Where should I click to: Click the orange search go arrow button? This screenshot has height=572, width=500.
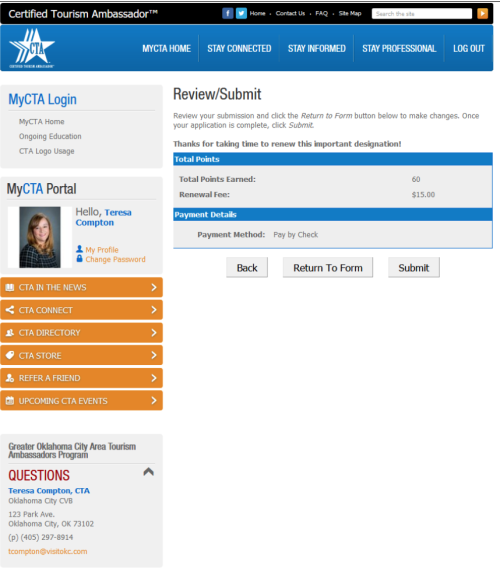point(482,13)
